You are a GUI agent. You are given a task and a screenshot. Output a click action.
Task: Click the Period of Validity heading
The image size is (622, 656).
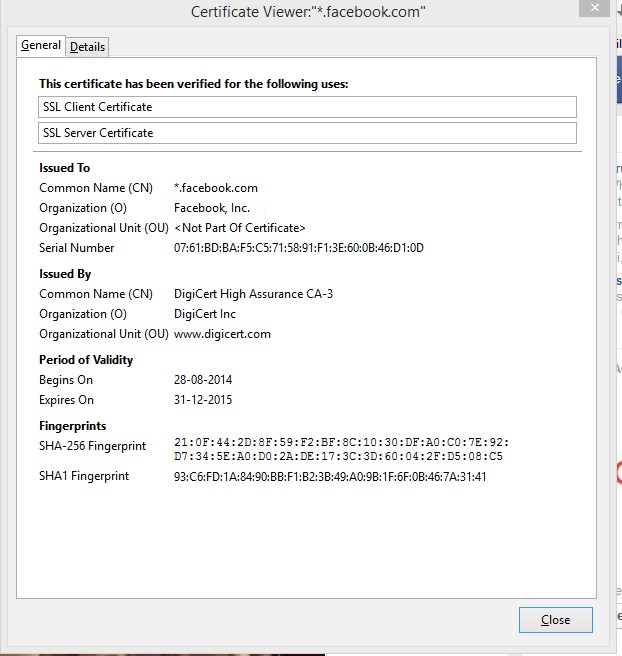pyautogui.click(x=86, y=360)
